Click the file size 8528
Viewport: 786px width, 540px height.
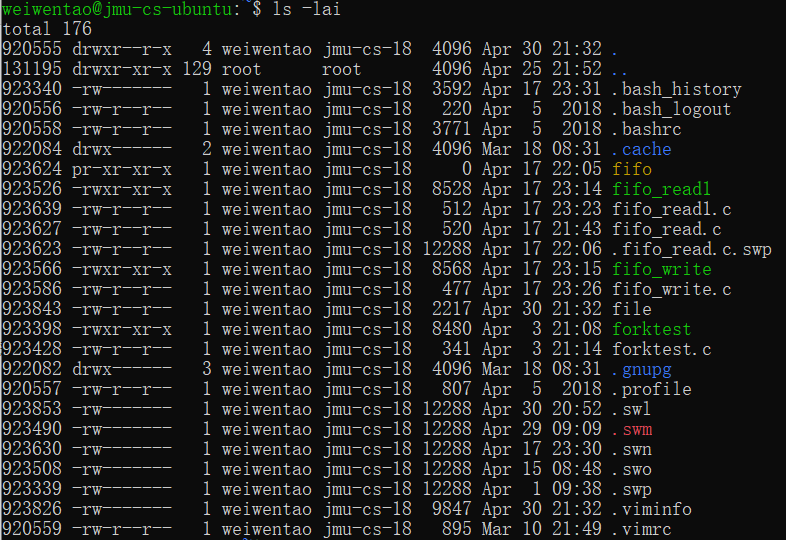tap(452, 190)
